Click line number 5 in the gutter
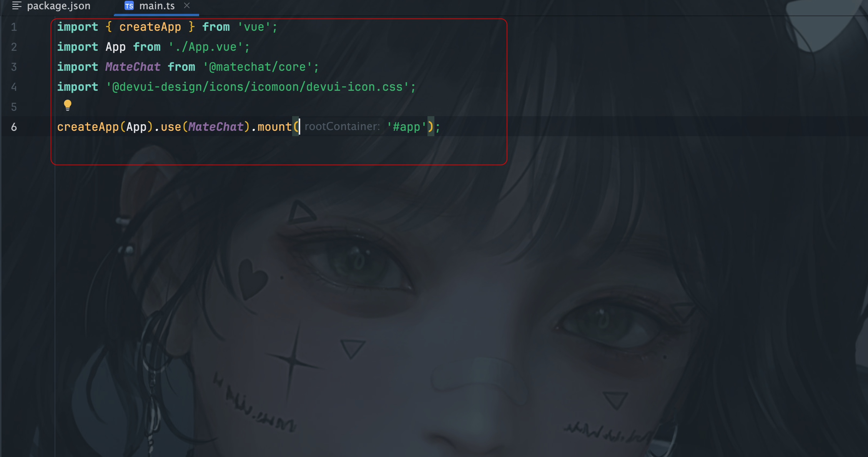This screenshot has height=457, width=868. pyautogui.click(x=14, y=107)
